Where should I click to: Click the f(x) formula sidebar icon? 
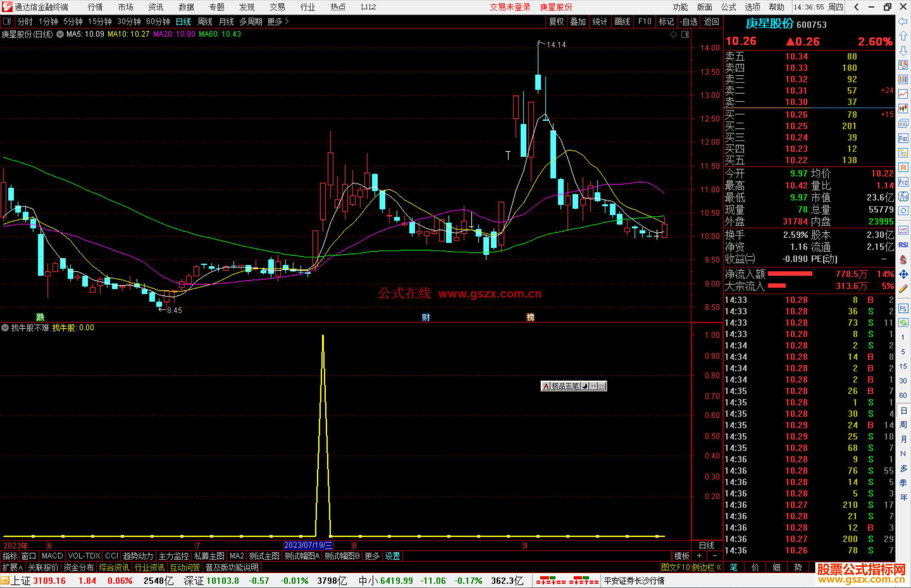coord(903,197)
